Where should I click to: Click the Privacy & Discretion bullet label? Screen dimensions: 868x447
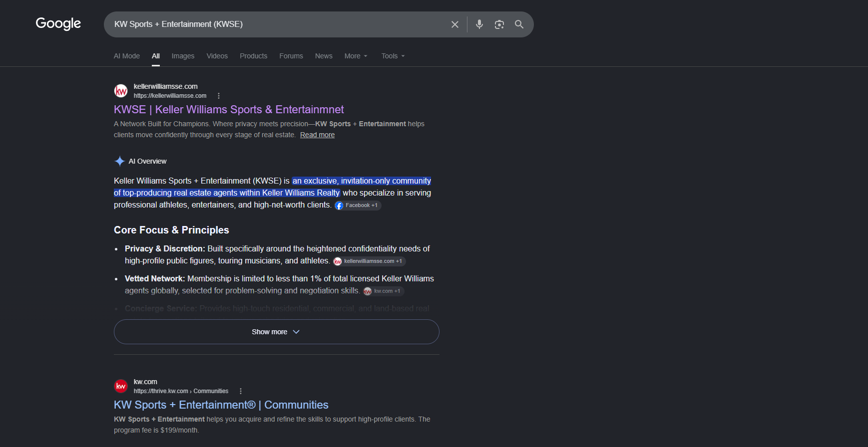[x=165, y=249]
